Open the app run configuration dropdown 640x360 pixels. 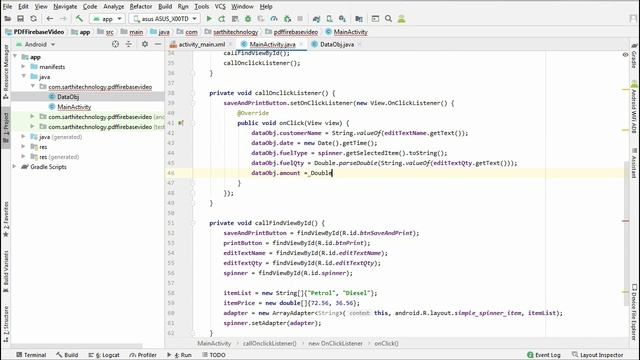pyautogui.click(x=107, y=19)
